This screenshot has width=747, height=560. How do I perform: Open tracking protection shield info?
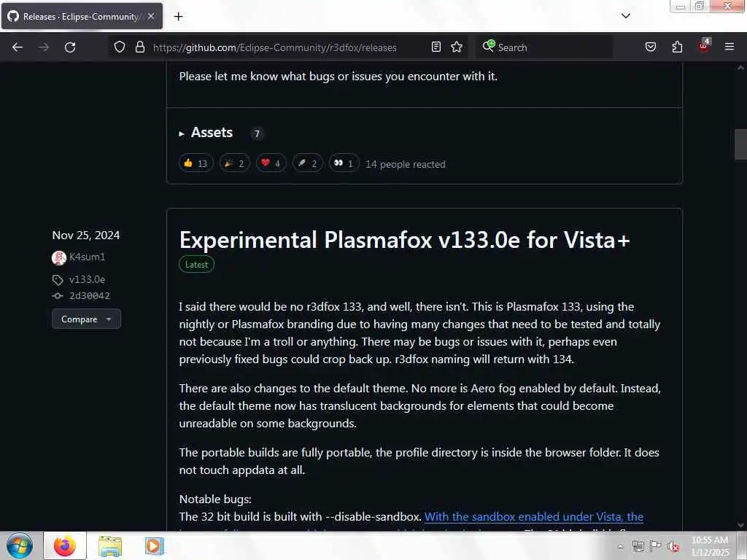click(120, 47)
